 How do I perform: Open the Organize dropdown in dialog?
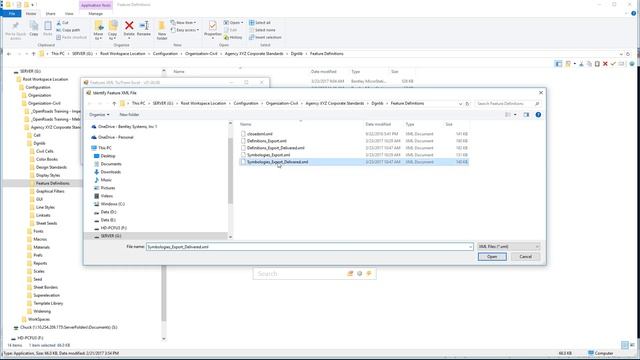coord(99,115)
